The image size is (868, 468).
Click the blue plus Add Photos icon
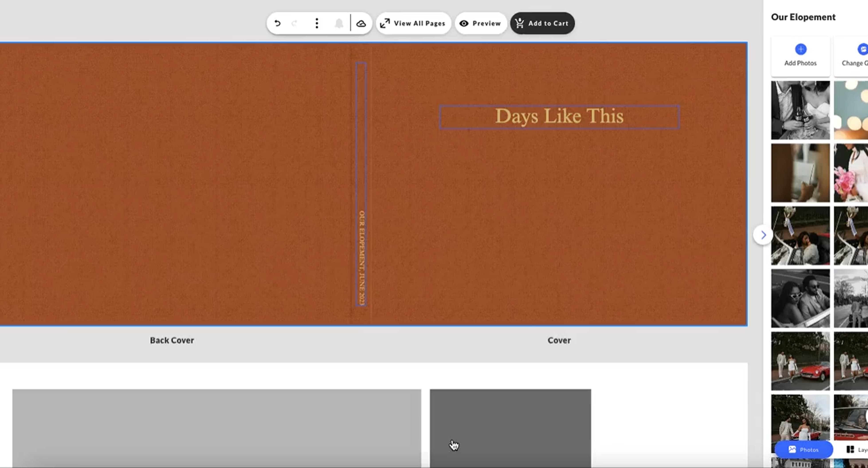pos(801,49)
